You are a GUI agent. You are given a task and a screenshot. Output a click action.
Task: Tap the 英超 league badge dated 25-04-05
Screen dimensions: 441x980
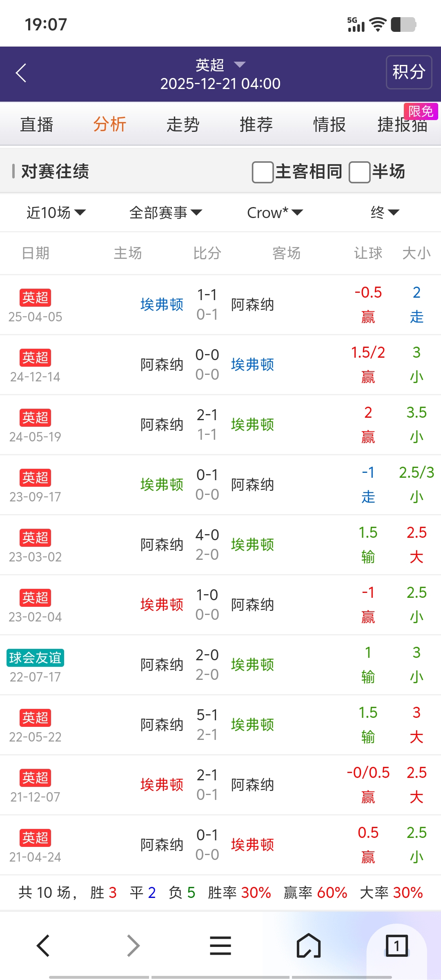point(35,297)
